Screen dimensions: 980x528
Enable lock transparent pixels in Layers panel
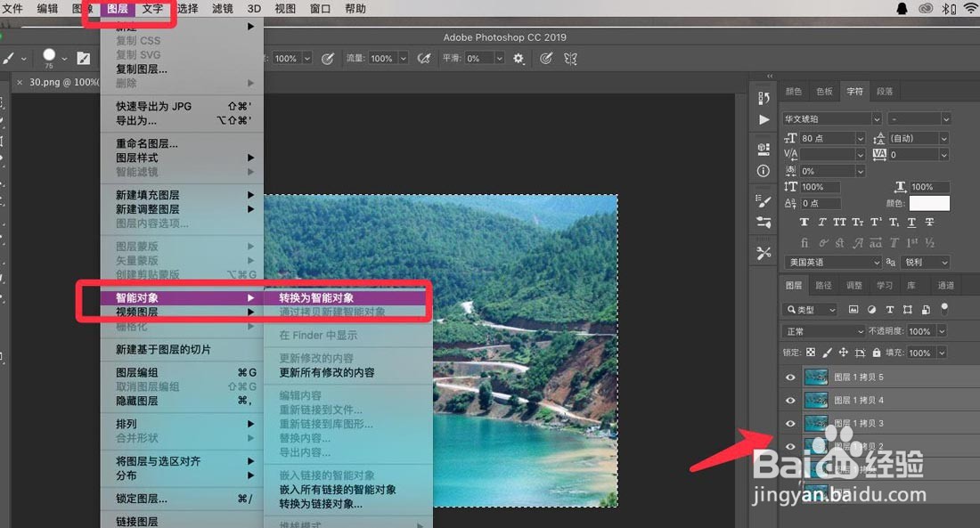pyautogui.click(x=810, y=353)
